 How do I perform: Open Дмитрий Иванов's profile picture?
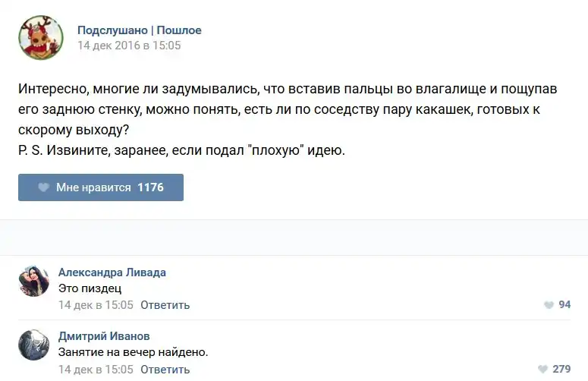(34, 345)
